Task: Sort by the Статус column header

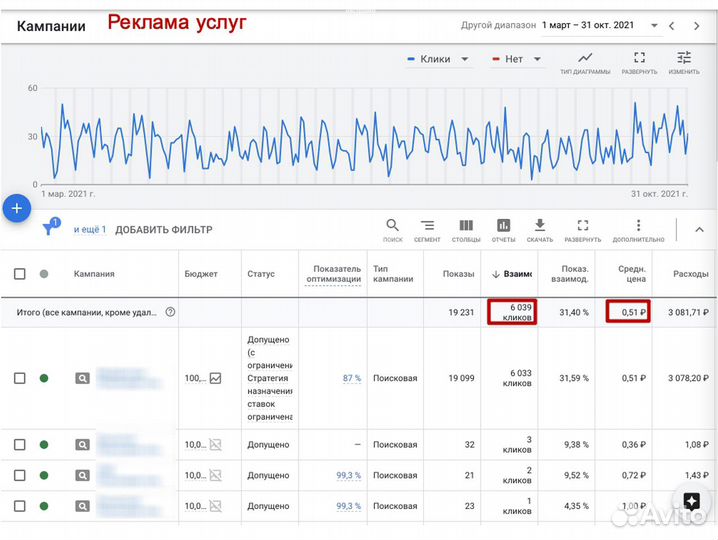Action: [261, 274]
